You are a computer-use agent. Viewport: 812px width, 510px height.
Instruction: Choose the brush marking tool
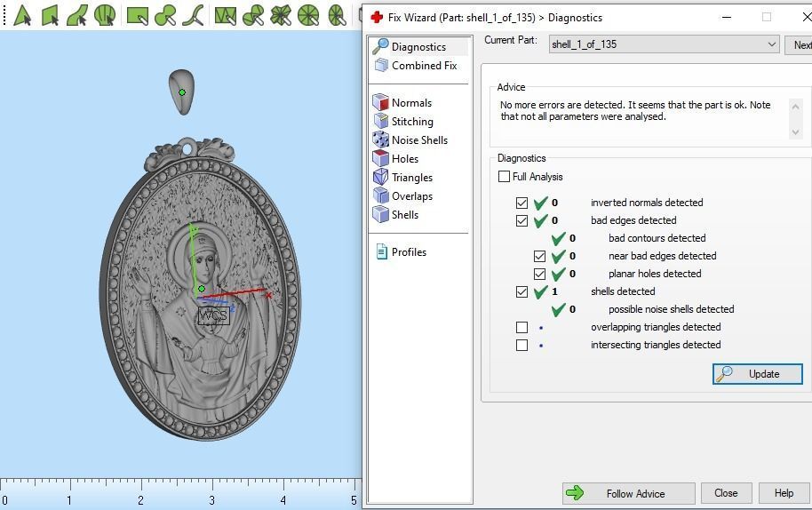165,15
